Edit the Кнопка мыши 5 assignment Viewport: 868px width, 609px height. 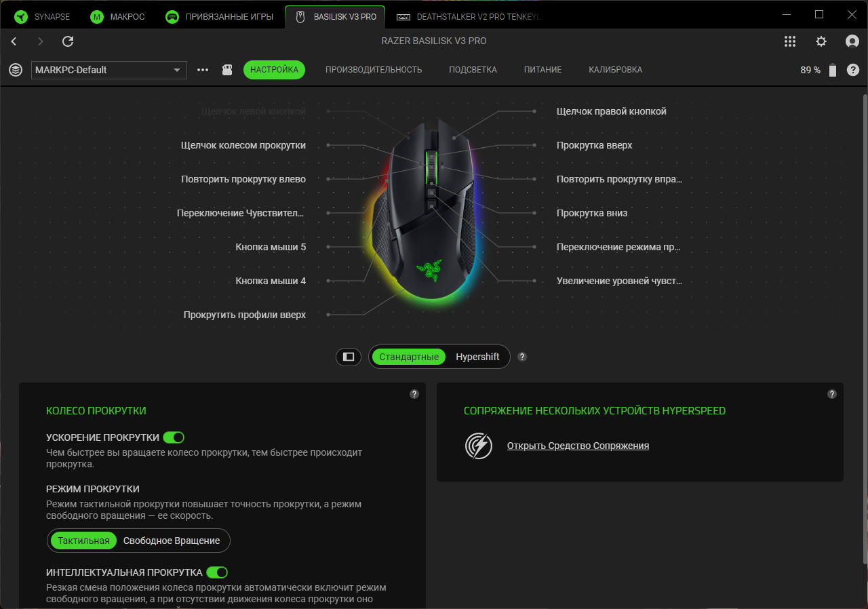(271, 247)
